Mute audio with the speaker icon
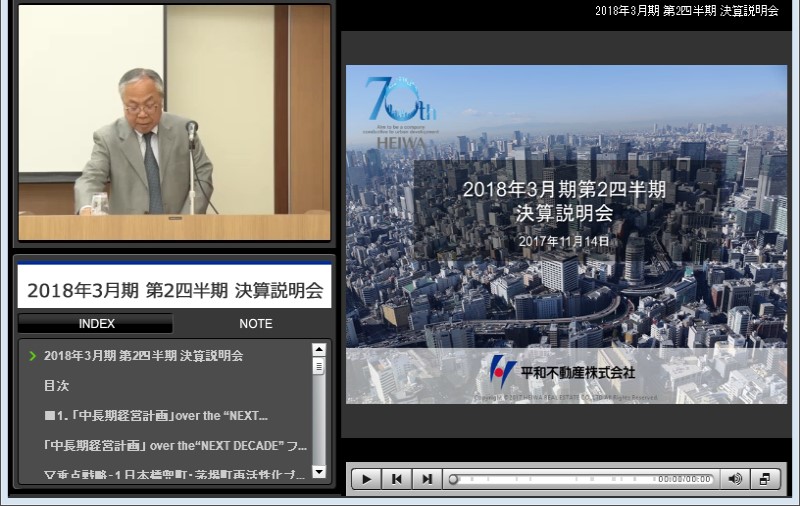 click(x=735, y=479)
